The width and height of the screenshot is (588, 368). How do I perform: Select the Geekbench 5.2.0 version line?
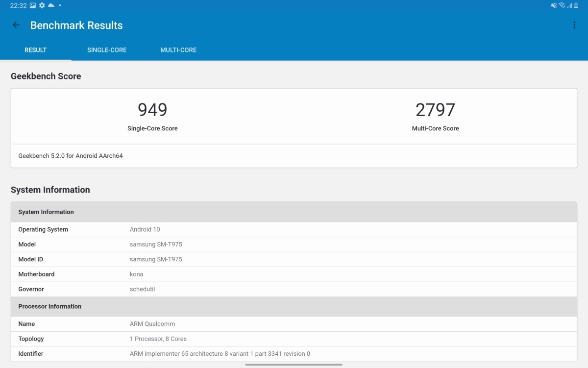(x=71, y=156)
